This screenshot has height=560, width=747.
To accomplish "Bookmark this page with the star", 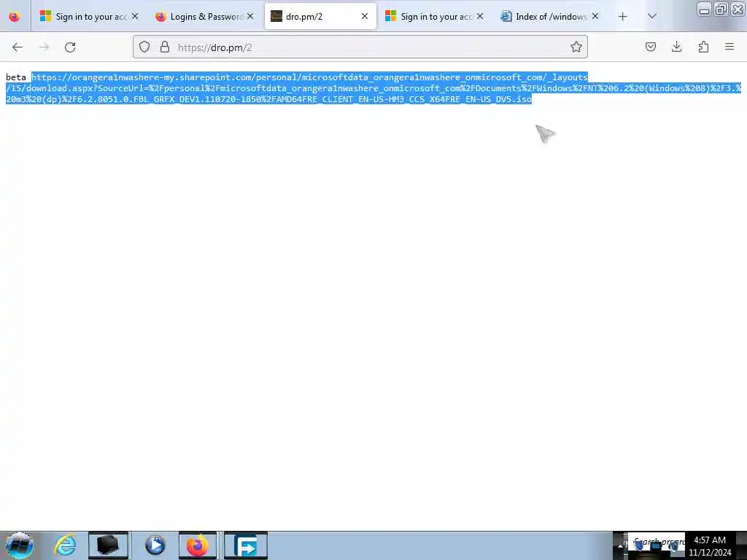I will (x=576, y=47).
